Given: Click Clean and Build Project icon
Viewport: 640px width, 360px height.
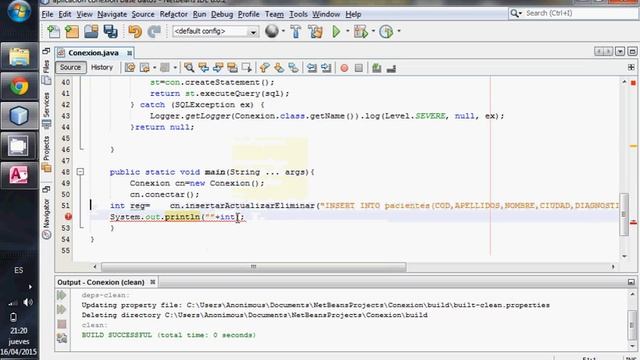Looking at the screenshot, I should [315, 31].
